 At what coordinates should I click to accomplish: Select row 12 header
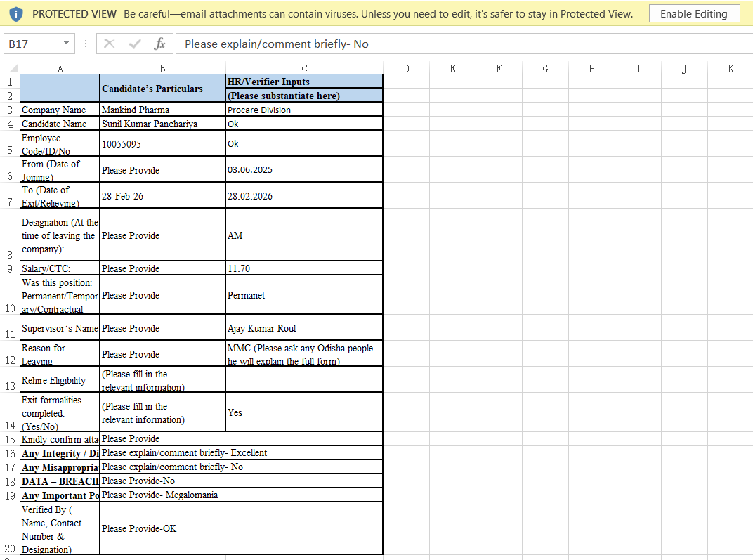tap(10, 353)
